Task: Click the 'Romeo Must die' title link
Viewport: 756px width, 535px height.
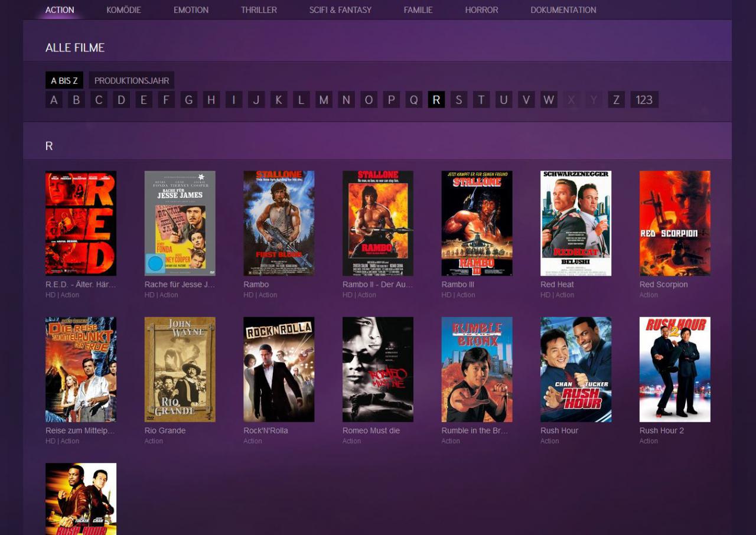Action: tap(371, 430)
